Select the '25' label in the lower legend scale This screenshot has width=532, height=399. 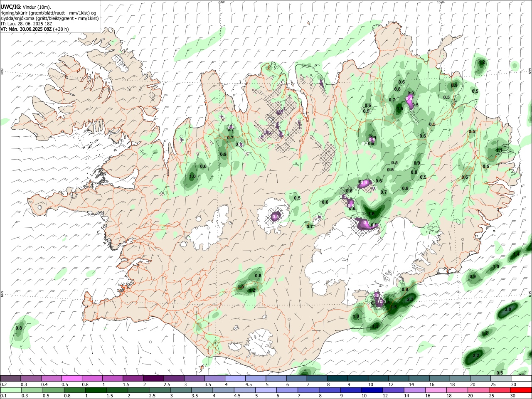coord(493,396)
